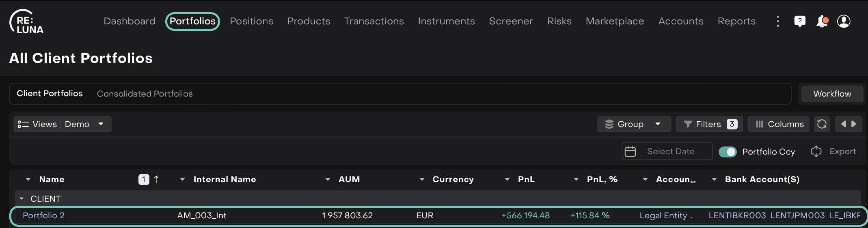Screen dimensions: 868x228
Task: Switch to Consolidated Portfolios tab
Action: 145,94
